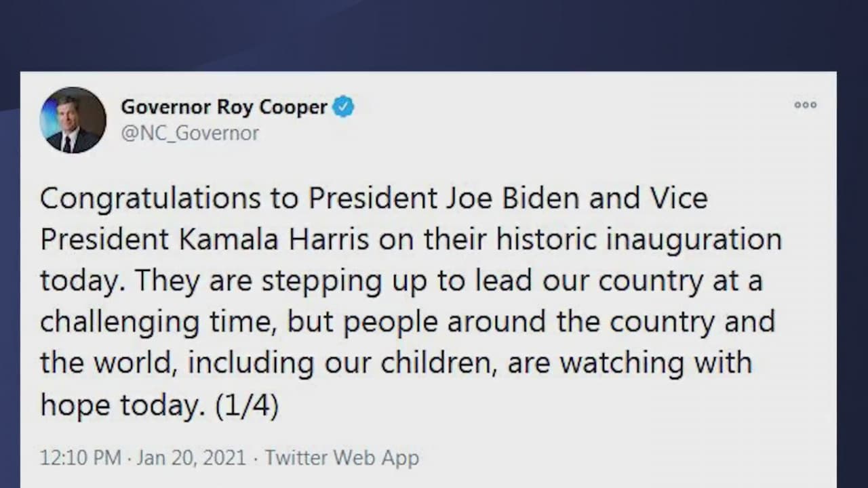Screen dimensions: 868x488
Task: Open Governor Roy Cooper's profile picture
Action: [x=73, y=120]
